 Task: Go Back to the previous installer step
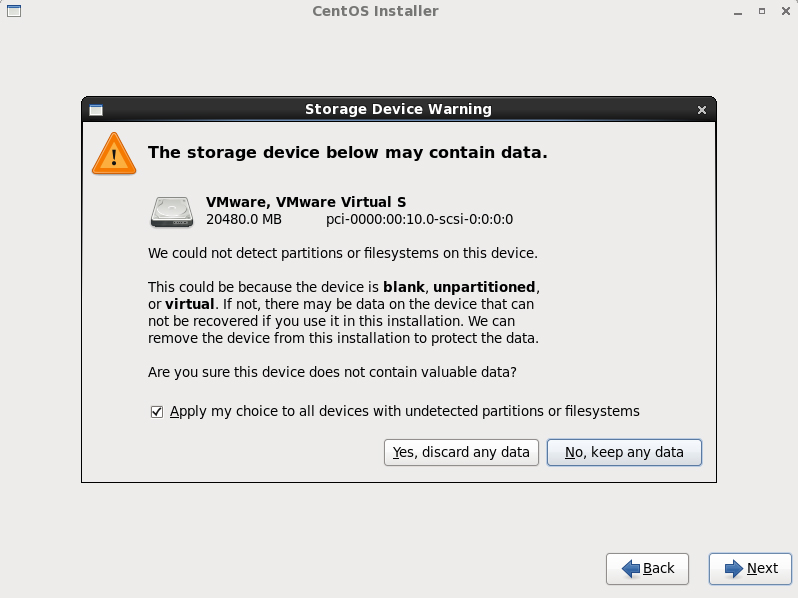[x=647, y=569]
